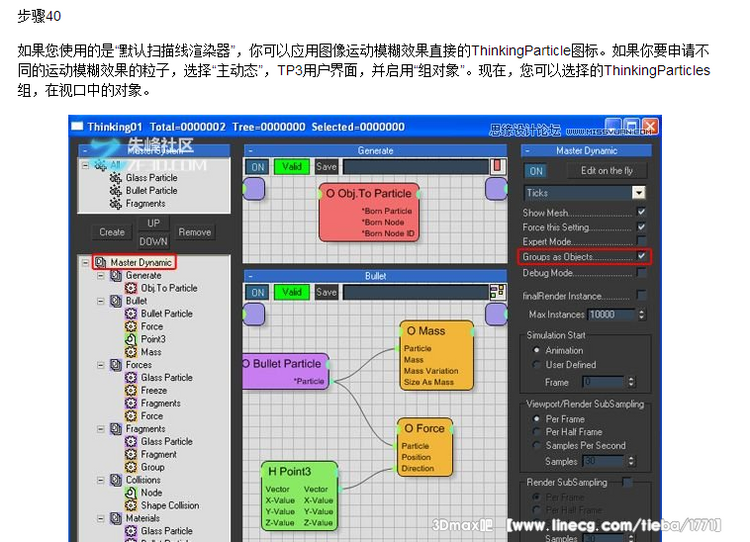This screenshot has width=750, height=542.
Task: Collapse the Forces group in tree
Action: [101, 365]
